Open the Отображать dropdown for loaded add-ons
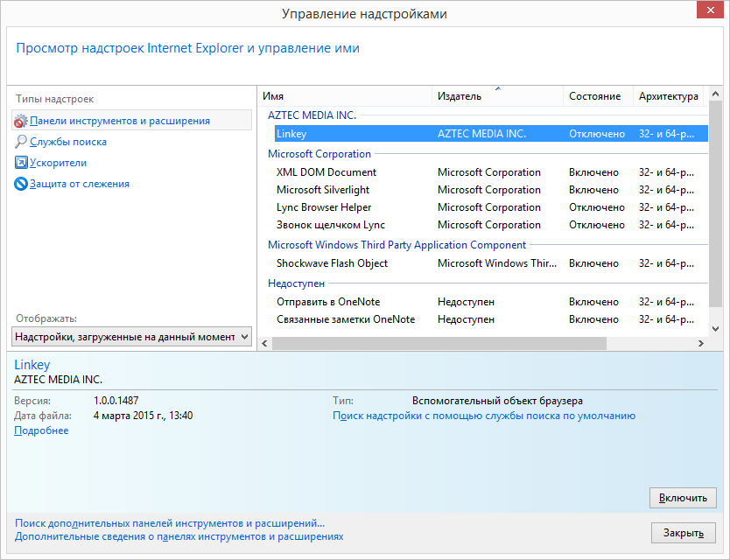This screenshot has width=730, height=560. pos(132,337)
